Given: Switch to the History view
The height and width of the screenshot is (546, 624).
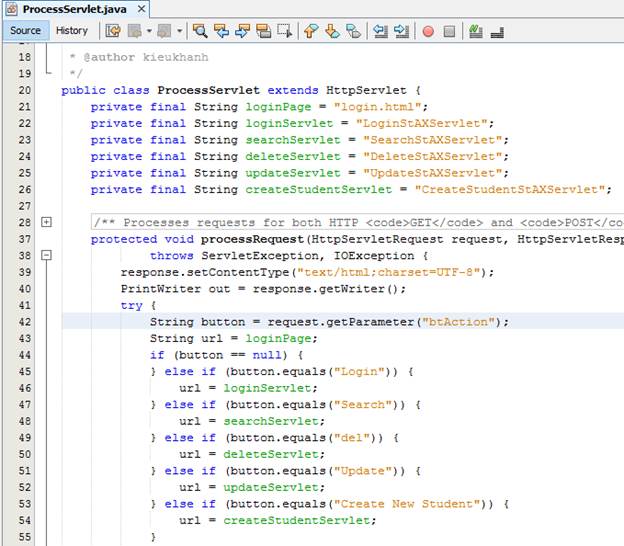Looking at the screenshot, I should click(x=72, y=31).
